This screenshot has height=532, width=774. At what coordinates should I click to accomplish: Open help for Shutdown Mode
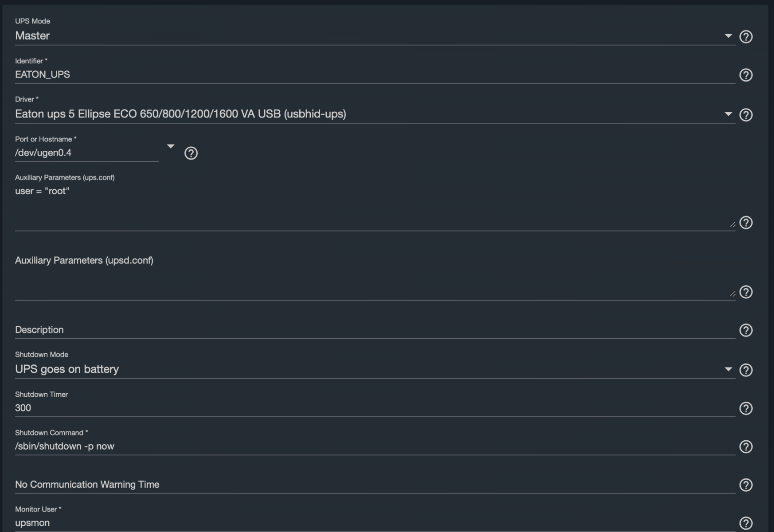pyautogui.click(x=746, y=370)
